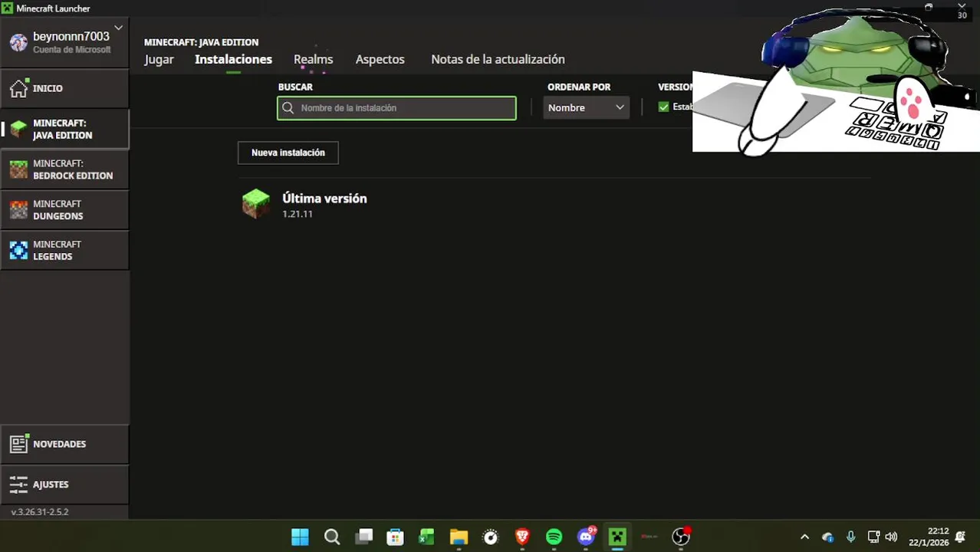Open the network tray icon
This screenshot has height=552, width=980.
pos(873,537)
